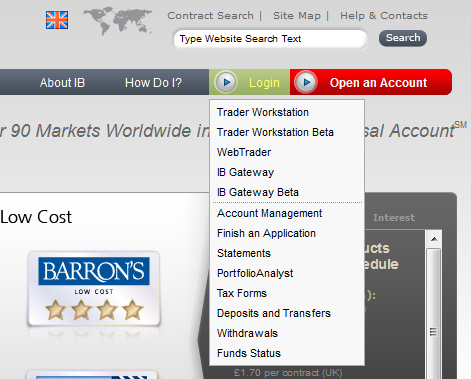471x379 pixels.
Task: Click the Barron's Low Cost award badge
Action: point(94,289)
